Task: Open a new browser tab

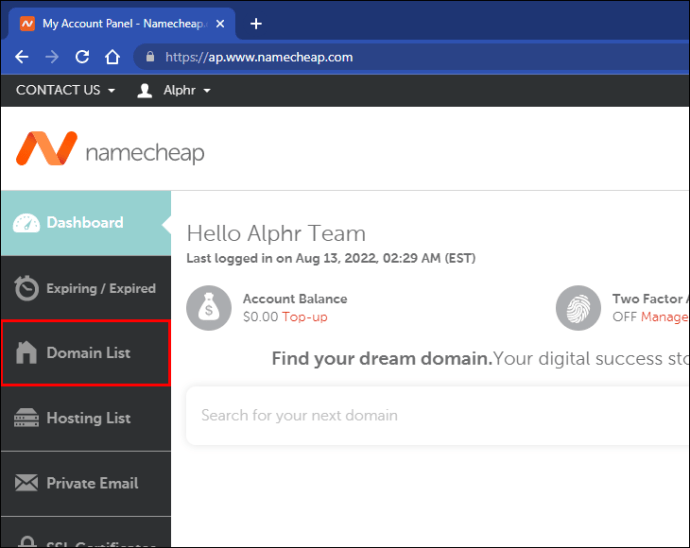Action: click(256, 24)
